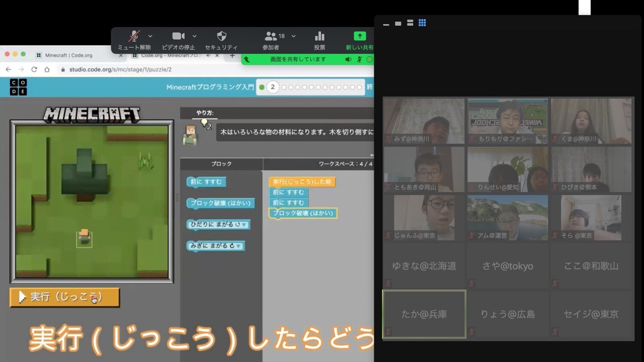Go to the browser home page
Image resolution: width=644 pixels, height=362 pixels.
(x=47, y=69)
